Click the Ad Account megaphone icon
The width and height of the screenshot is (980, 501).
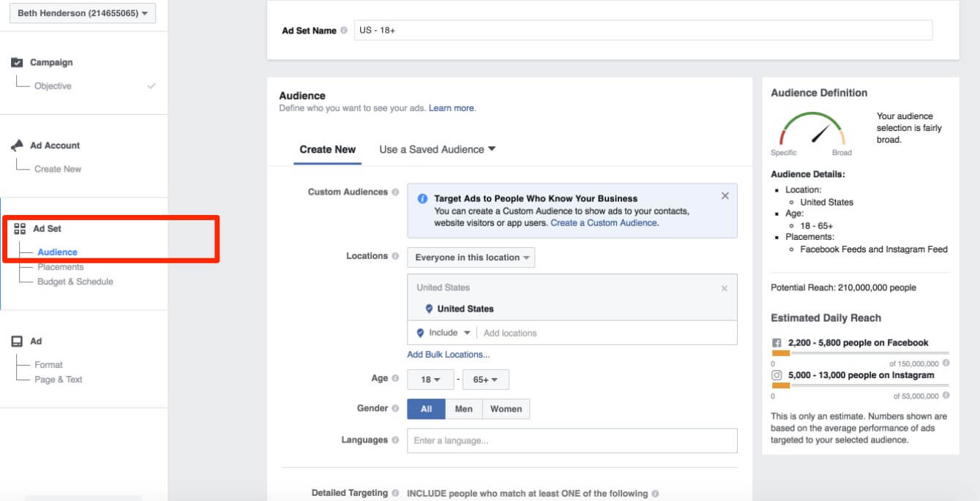(18, 146)
